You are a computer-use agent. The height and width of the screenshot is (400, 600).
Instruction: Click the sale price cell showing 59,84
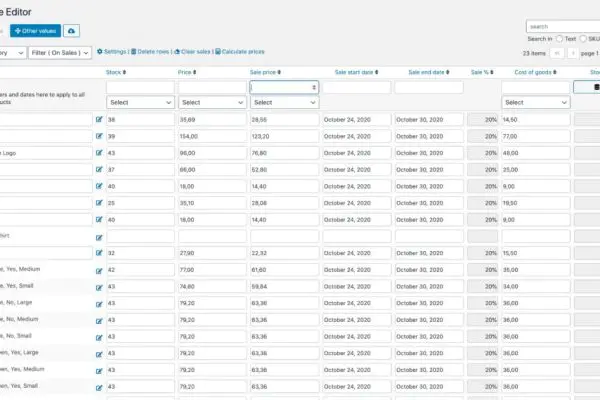coord(284,286)
